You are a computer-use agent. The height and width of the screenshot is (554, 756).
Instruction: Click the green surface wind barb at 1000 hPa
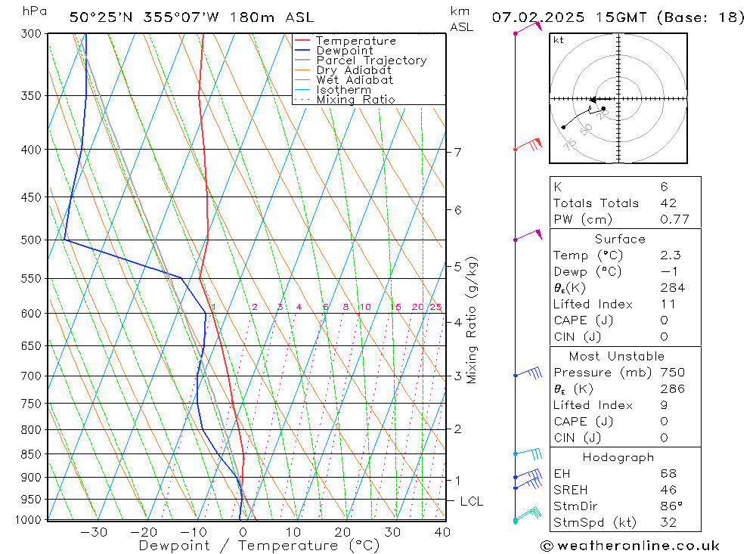[528, 515]
